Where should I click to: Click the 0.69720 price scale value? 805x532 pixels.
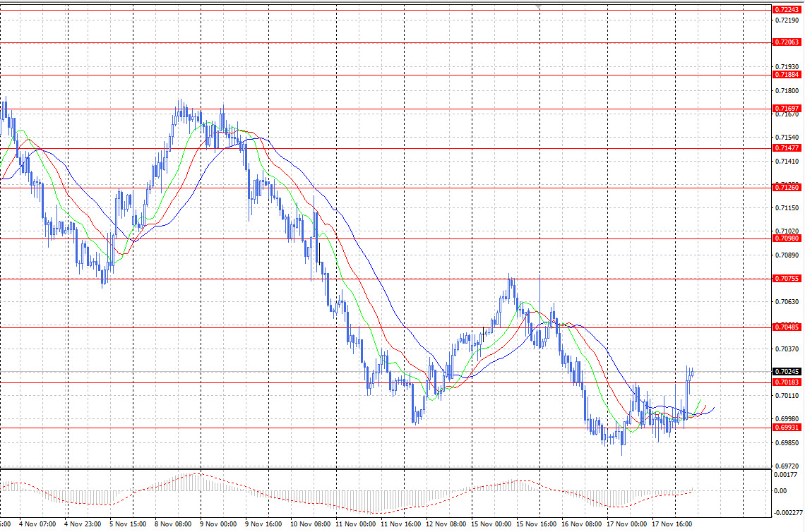point(787,466)
